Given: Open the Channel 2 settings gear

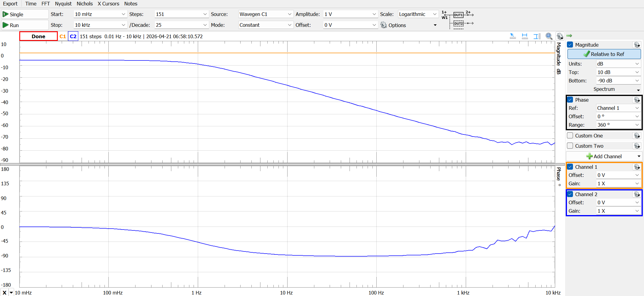Looking at the screenshot, I should tap(637, 194).
